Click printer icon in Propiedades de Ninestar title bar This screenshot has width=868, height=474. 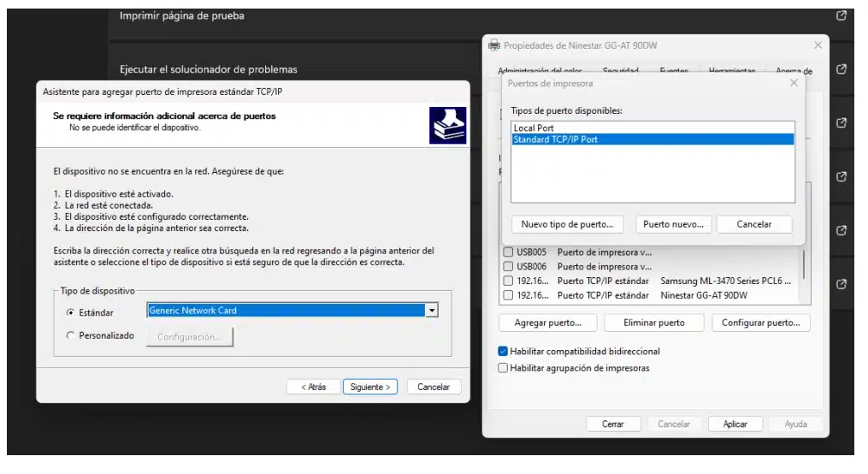[494, 45]
